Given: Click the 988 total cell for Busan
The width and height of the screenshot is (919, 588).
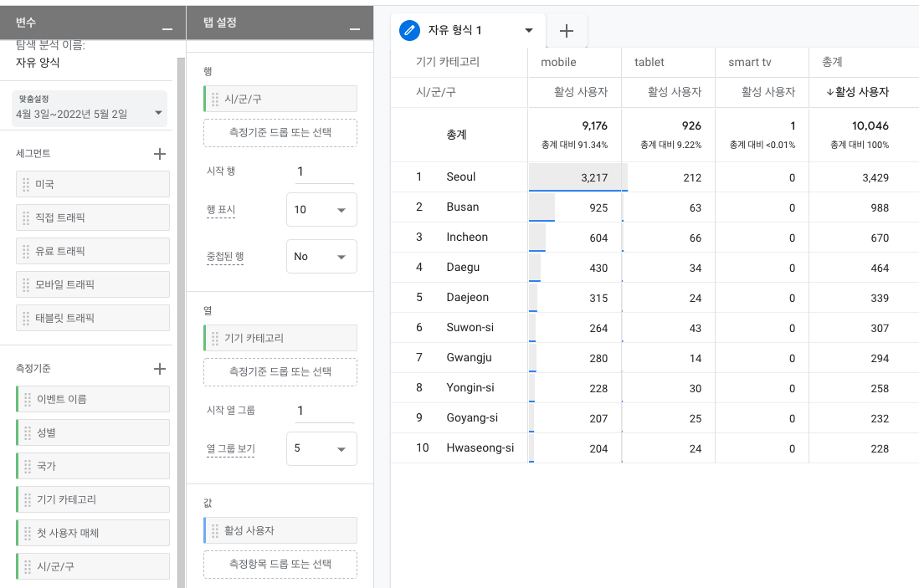Looking at the screenshot, I should point(880,208).
